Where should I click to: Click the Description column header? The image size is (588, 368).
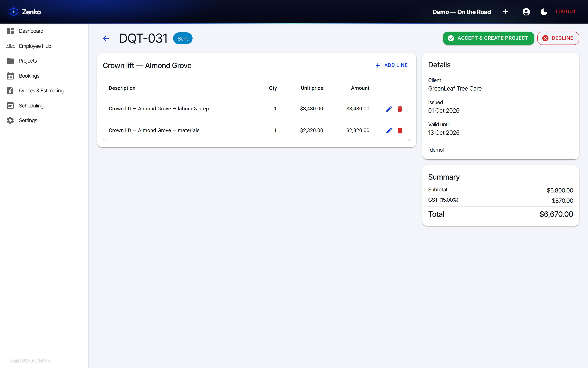[122, 88]
